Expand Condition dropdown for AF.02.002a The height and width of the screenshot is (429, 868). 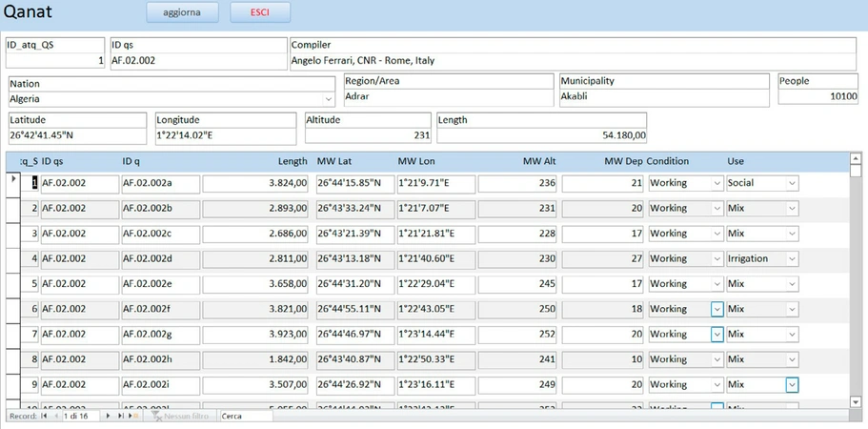click(717, 183)
